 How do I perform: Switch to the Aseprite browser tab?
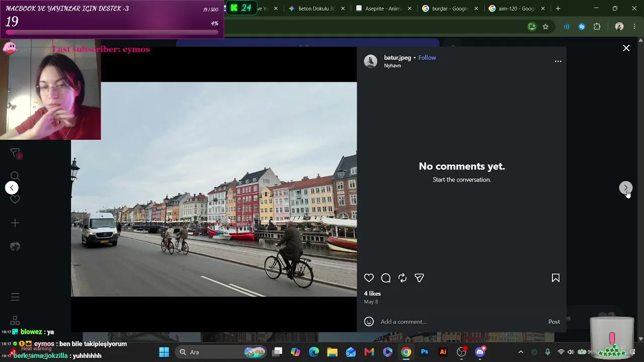point(383,9)
